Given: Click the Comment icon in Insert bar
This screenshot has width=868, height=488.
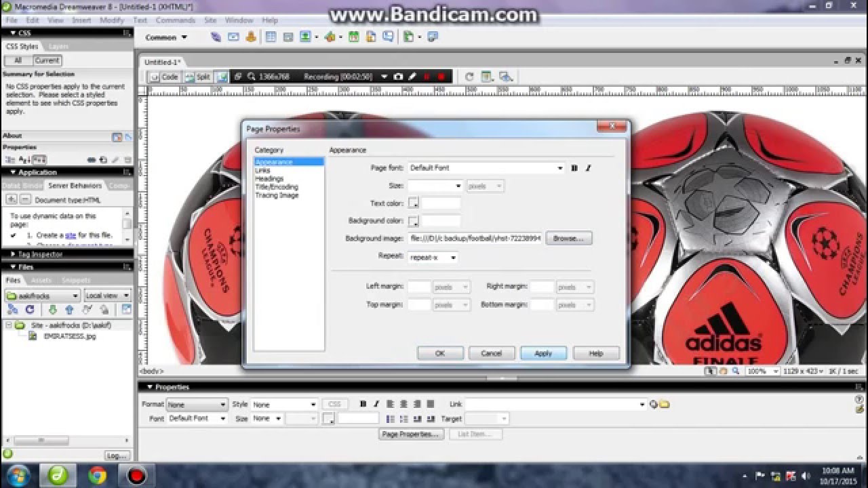Looking at the screenshot, I should (x=389, y=37).
